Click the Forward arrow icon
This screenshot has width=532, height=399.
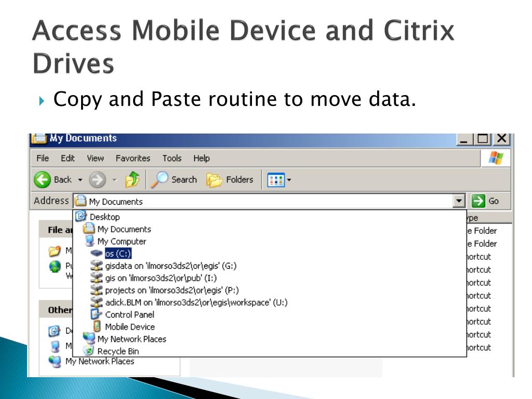pos(97,179)
